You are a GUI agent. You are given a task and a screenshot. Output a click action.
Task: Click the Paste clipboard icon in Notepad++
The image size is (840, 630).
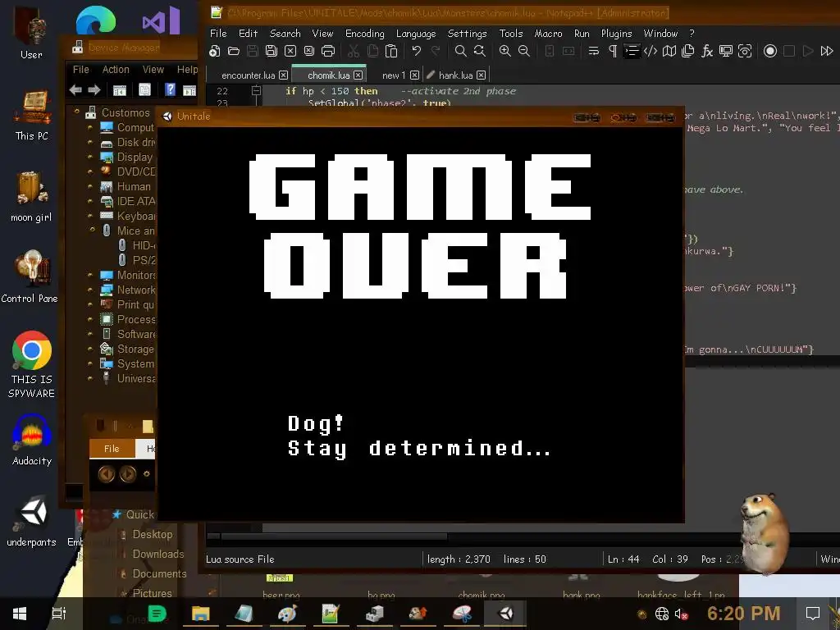(x=391, y=51)
